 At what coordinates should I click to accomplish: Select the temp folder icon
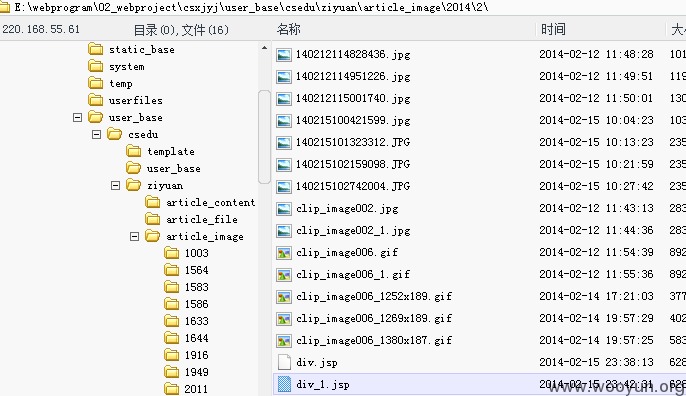coord(95,83)
